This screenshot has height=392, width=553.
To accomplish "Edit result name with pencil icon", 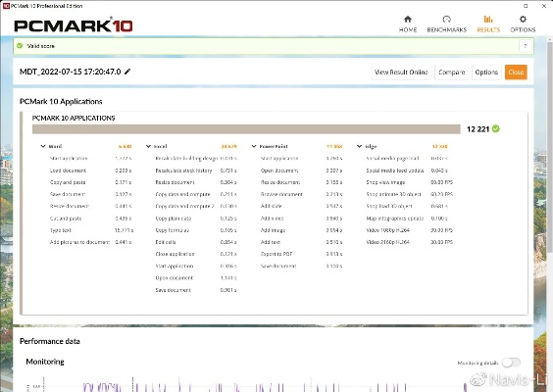I will click(x=127, y=72).
